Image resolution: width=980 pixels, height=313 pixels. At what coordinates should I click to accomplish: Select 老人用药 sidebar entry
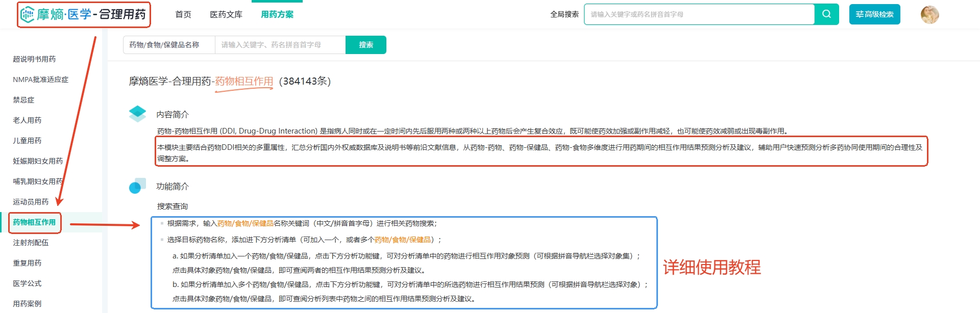click(x=27, y=120)
